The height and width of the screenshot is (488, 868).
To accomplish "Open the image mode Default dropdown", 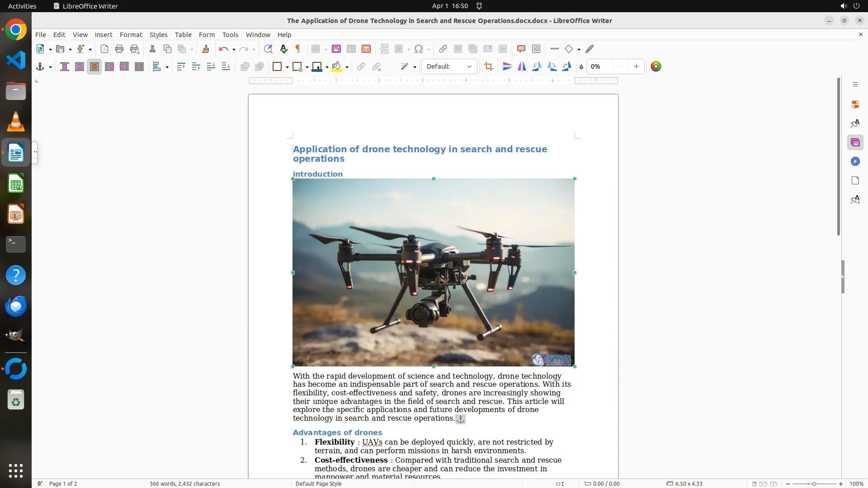I will pos(449,67).
